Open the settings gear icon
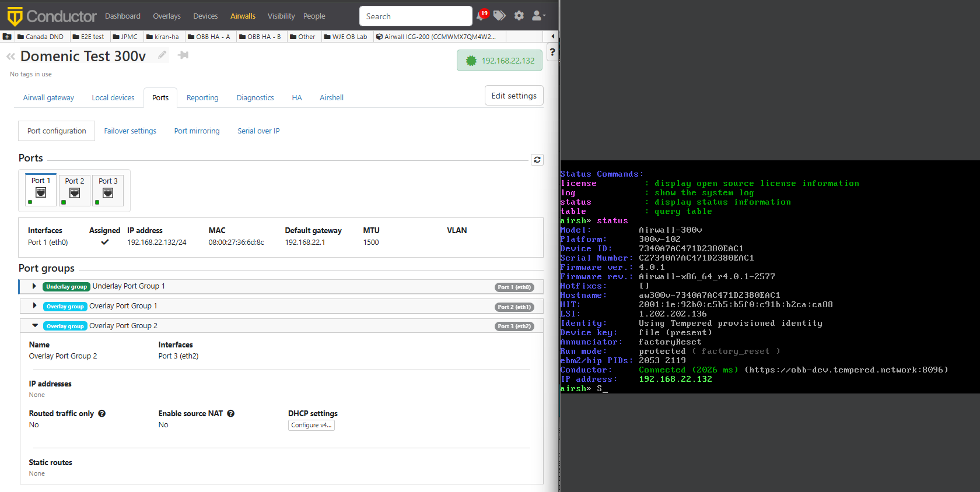980x492 pixels. pyautogui.click(x=519, y=16)
